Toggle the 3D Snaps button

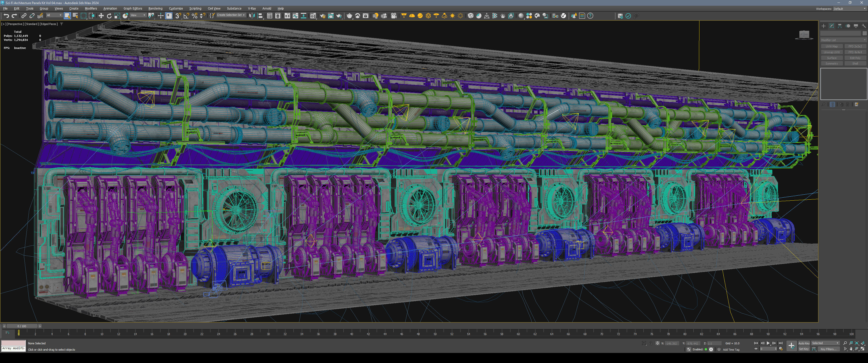click(x=178, y=16)
